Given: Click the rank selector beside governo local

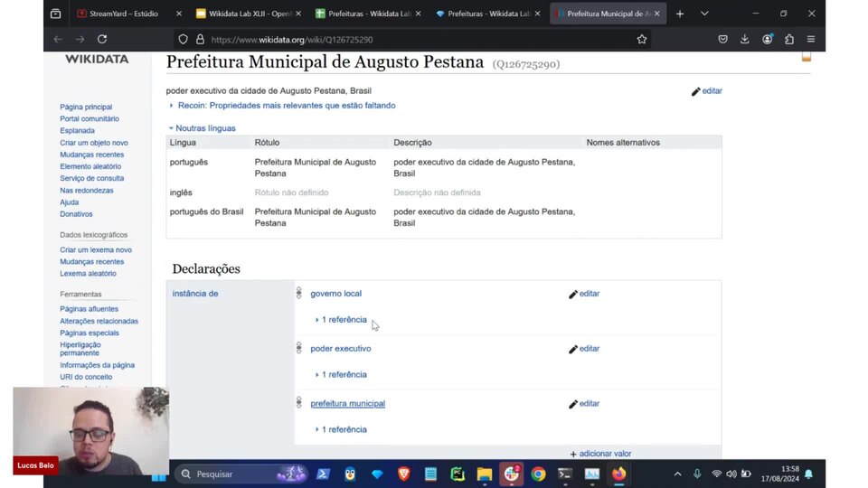Looking at the screenshot, I should pyautogui.click(x=299, y=293).
